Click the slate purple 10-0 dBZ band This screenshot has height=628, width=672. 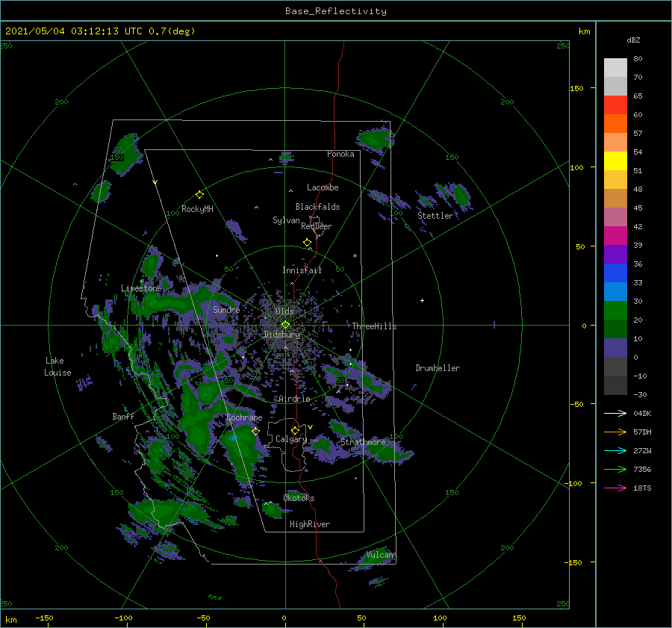pos(615,348)
